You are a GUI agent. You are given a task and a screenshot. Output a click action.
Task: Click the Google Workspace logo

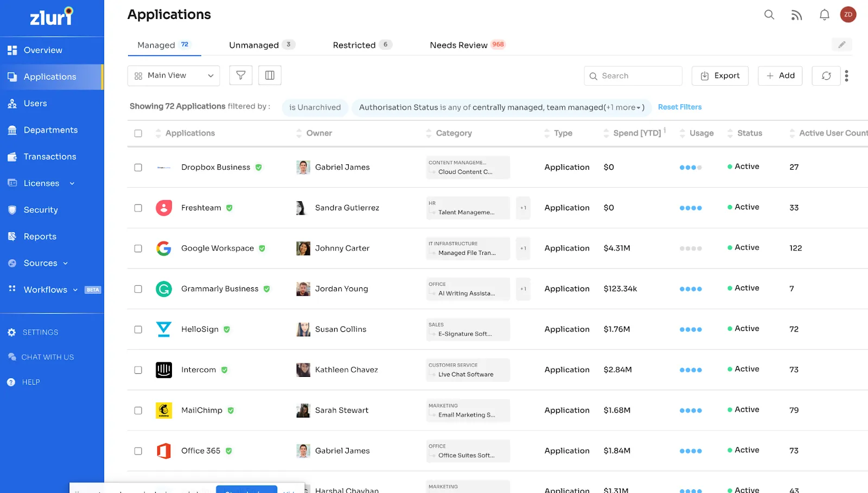(164, 248)
